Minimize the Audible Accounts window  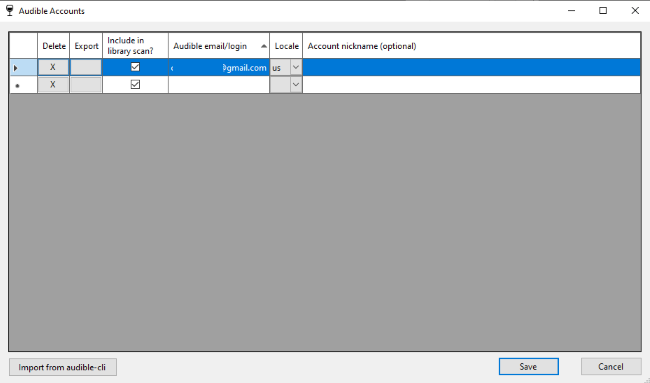(x=571, y=11)
